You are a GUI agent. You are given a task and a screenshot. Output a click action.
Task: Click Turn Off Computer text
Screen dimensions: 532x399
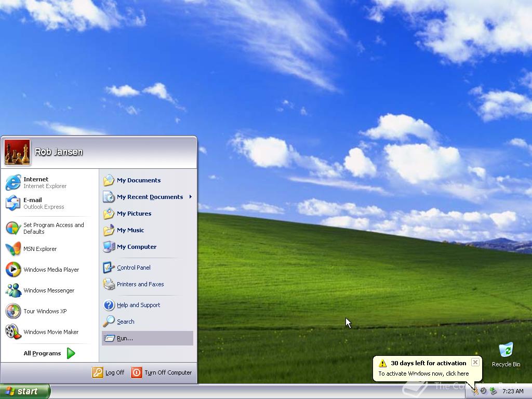pos(168,373)
